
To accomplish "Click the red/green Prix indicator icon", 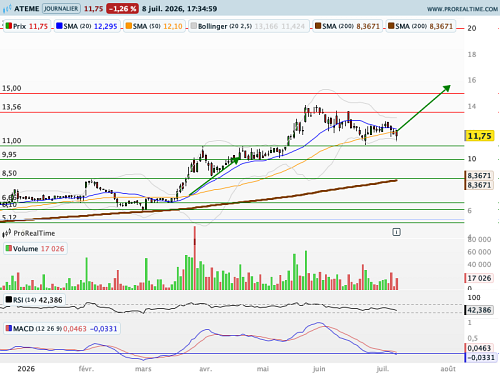I will pyautogui.click(x=9, y=26).
